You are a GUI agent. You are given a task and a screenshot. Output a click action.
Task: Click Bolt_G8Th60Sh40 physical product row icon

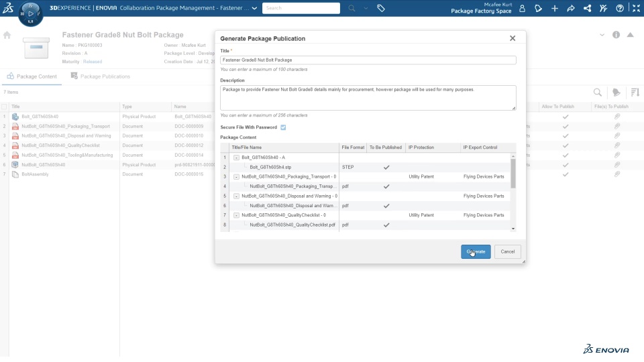[15, 117]
